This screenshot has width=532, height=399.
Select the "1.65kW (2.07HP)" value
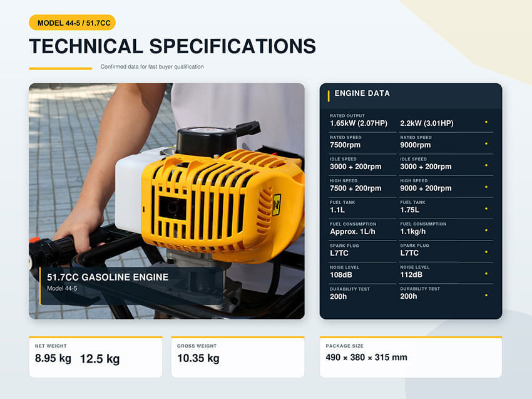[359, 123]
